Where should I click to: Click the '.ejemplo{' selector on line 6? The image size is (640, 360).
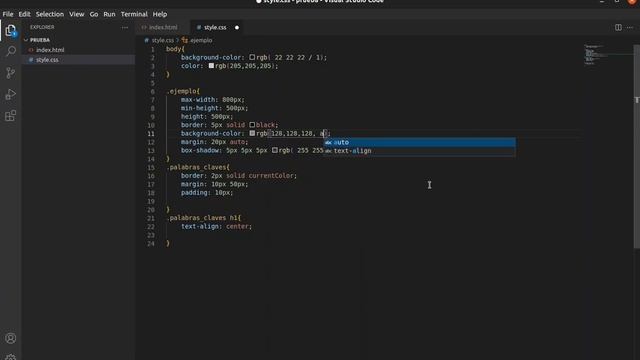[183, 91]
